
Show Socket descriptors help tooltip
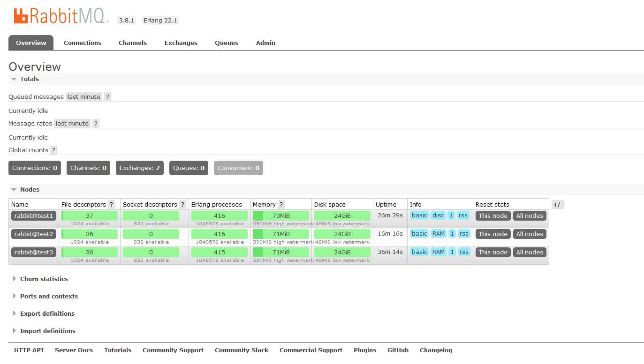coord(182,205)
